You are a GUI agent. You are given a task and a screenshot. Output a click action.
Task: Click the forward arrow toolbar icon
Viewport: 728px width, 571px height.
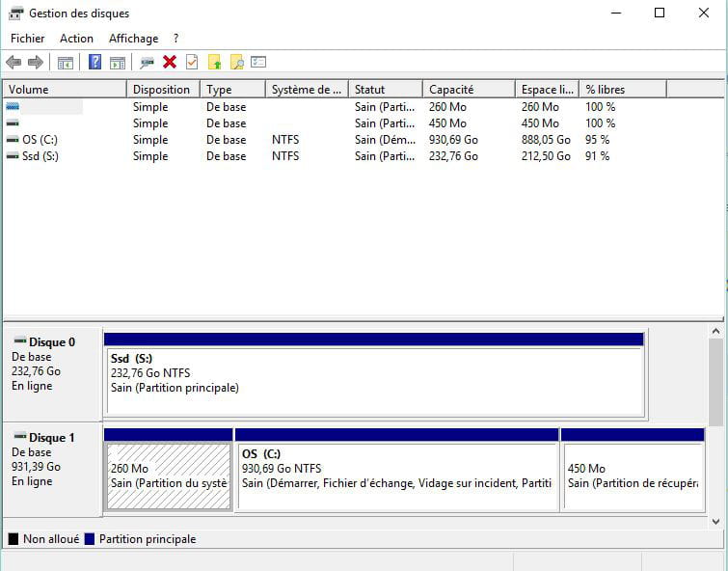coord(36,63)
